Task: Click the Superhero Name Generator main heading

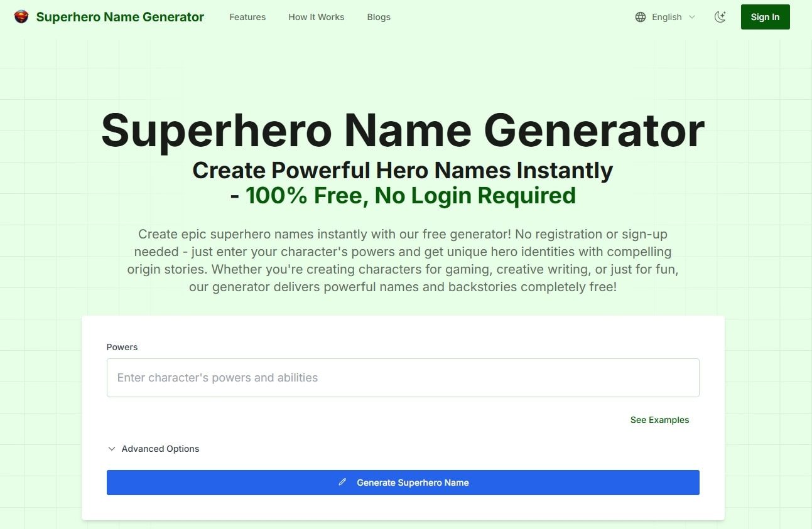Action: pos(403,131)
